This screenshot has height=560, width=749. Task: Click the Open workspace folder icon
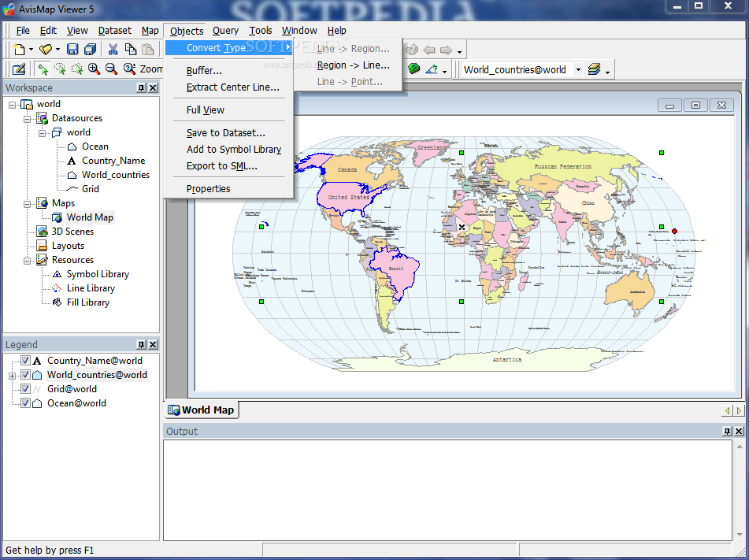click(46, 49)
